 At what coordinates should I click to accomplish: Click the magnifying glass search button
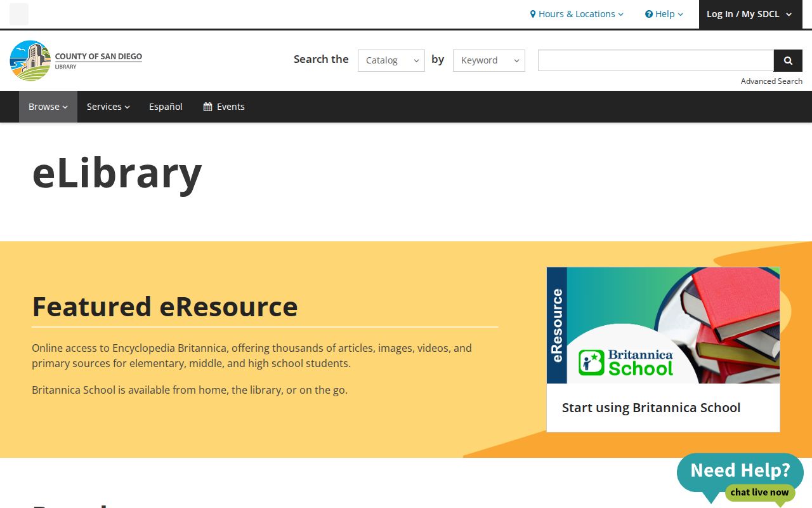[788, 60]
